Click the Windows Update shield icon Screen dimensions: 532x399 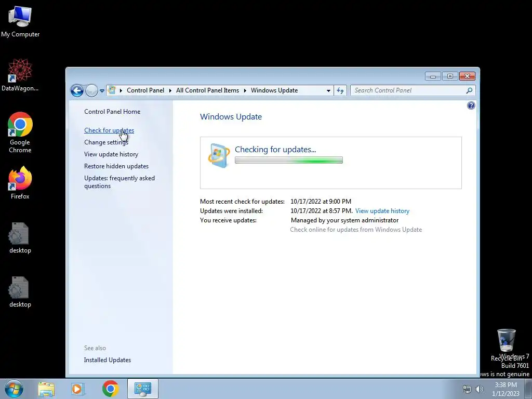click(219, 155)
